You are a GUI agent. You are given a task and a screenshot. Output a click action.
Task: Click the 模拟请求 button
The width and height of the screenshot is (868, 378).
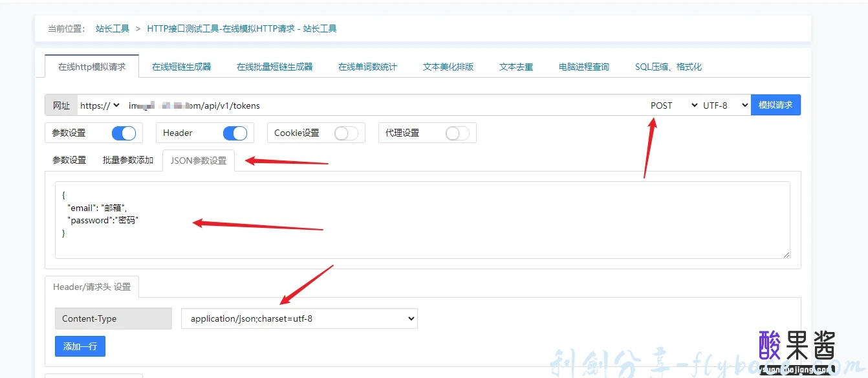click(x=776, y=104)
